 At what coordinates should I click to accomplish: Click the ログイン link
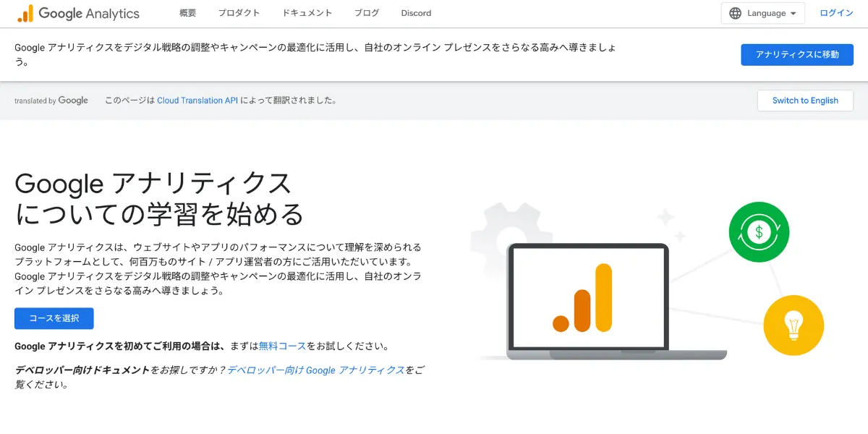836,13
